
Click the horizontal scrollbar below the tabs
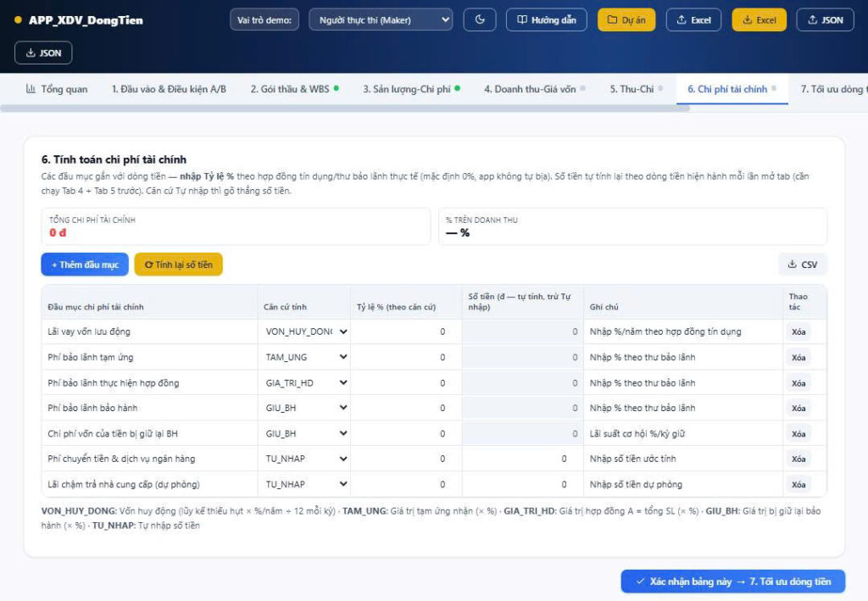click(345, 109)
